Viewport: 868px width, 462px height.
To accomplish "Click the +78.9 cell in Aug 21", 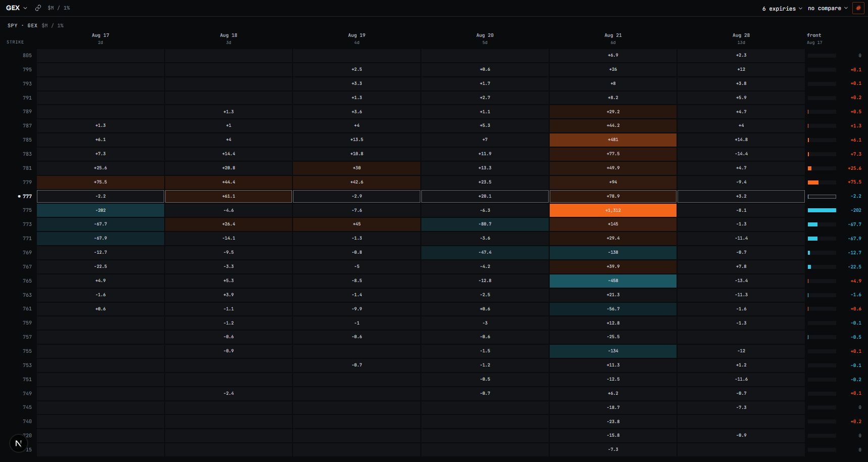I will pyautogui.click(x=613, y=196).
